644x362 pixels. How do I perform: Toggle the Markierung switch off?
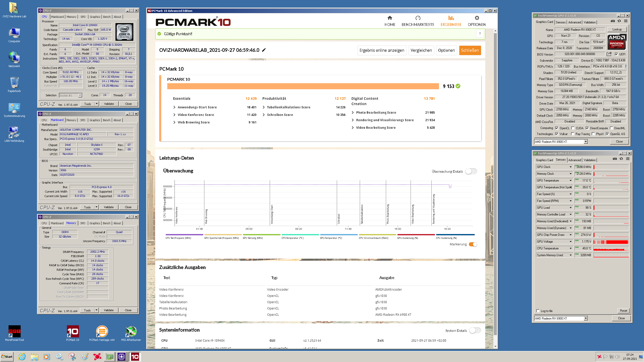coord(473,244)
